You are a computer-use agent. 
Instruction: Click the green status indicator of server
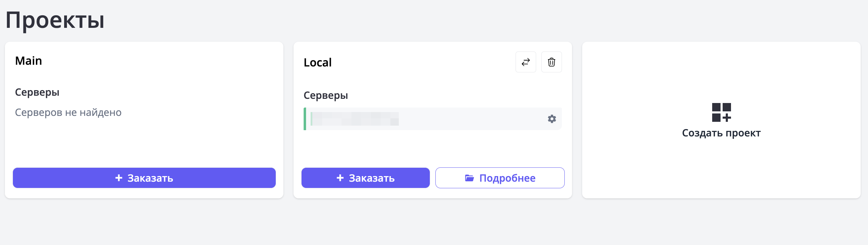pos(305,119)
